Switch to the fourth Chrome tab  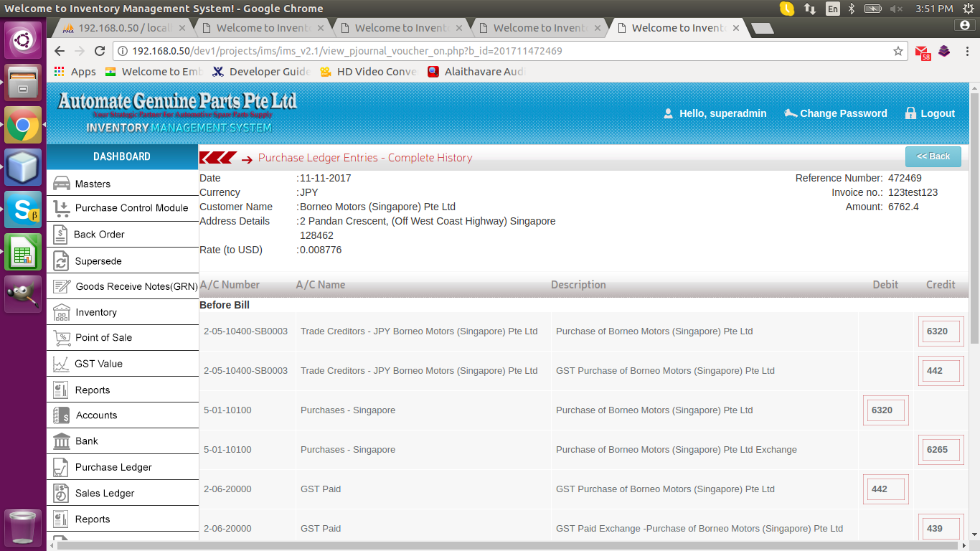coord(541,28)
